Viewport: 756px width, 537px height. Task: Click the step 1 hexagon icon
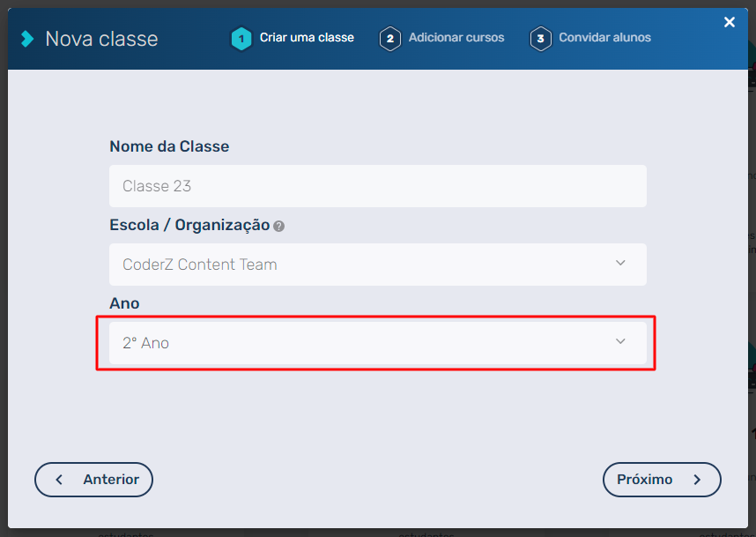click(241, 39)
